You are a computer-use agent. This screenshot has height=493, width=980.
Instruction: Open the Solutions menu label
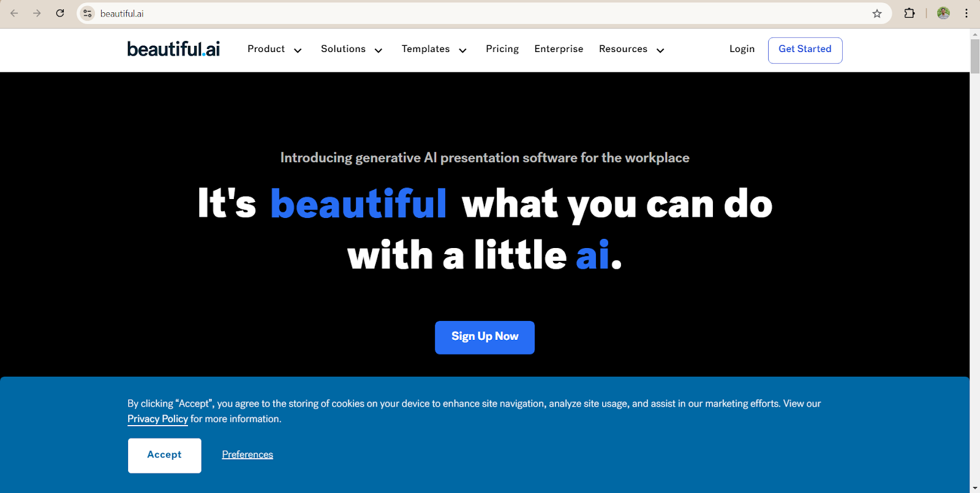(343, 49)
